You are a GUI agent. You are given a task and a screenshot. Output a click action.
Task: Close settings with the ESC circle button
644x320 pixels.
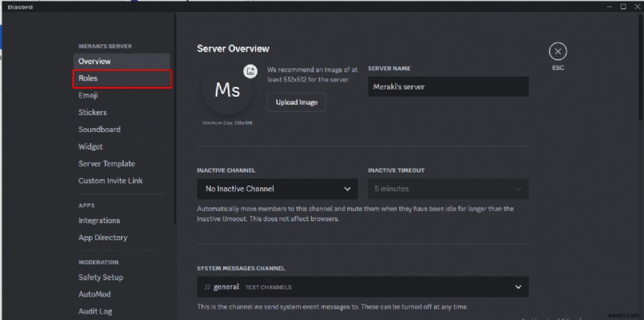[557, 52]
